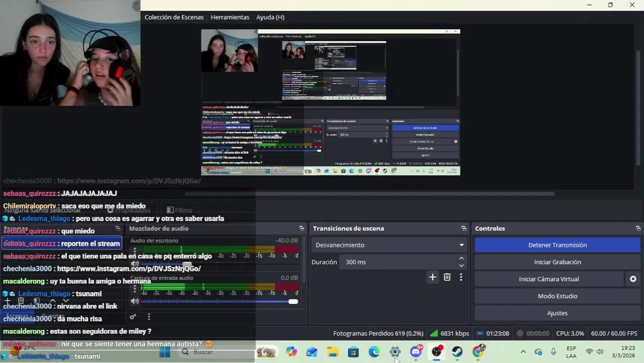Show hidden tray icons chevron

[x=523, y=351]
